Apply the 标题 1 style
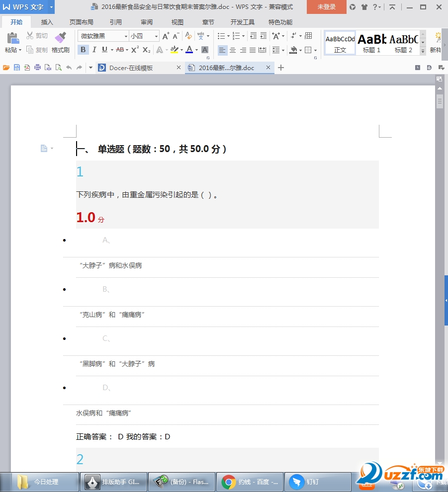Viewport: 448px width, 492px height. (x=372, y=43)
